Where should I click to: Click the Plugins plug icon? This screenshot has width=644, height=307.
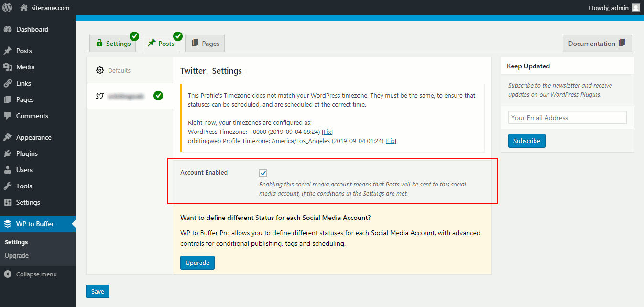[8, 153]
